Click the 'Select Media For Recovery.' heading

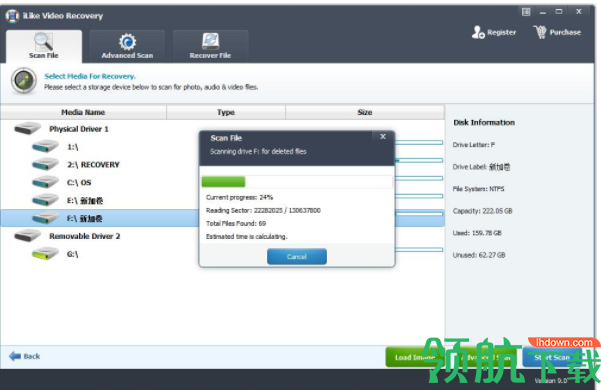[x=90, y=76]
